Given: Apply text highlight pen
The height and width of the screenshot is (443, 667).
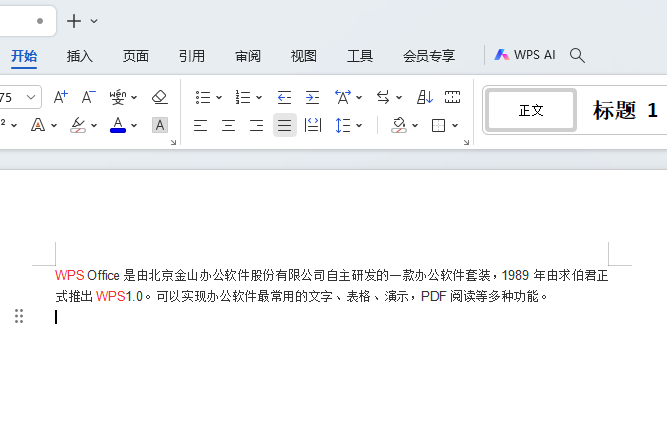Looking at the screenshot, I should pos(78,125).
